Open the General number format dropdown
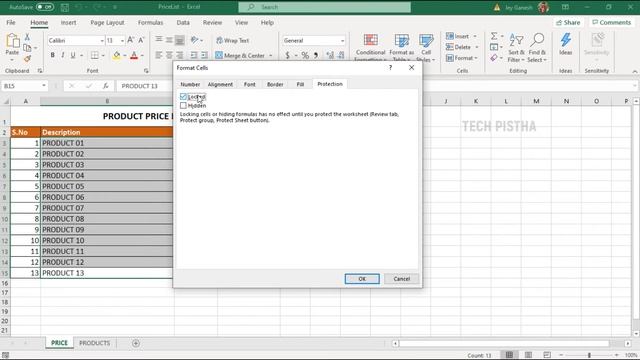 [x=342, y=40]
